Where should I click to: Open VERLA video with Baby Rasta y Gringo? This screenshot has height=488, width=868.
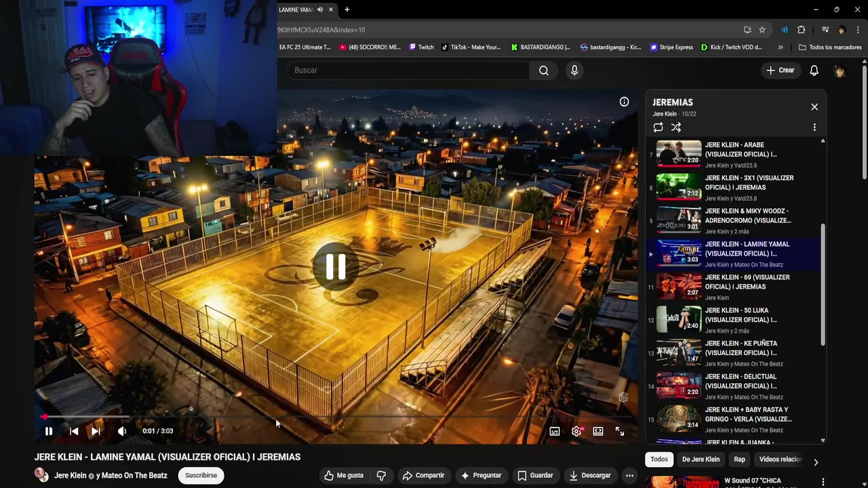734,420
